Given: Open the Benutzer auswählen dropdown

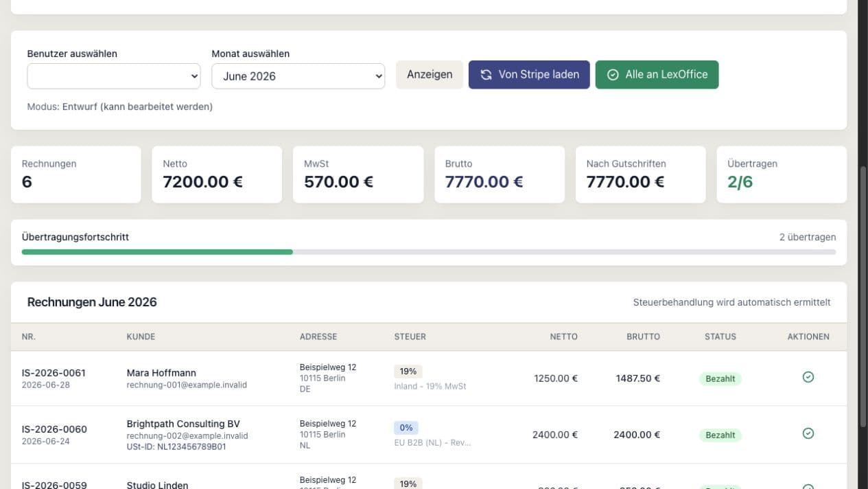Looking at the screenshot, I should point(114,76).
